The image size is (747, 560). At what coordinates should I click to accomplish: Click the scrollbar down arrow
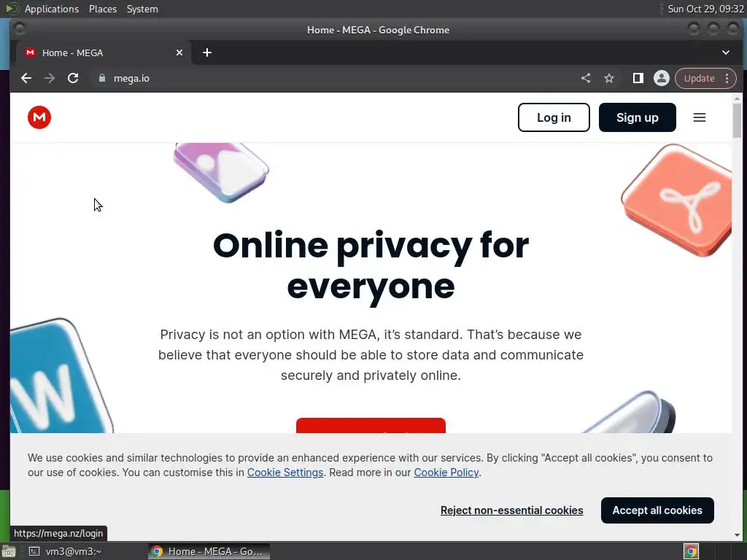point(737,534)
